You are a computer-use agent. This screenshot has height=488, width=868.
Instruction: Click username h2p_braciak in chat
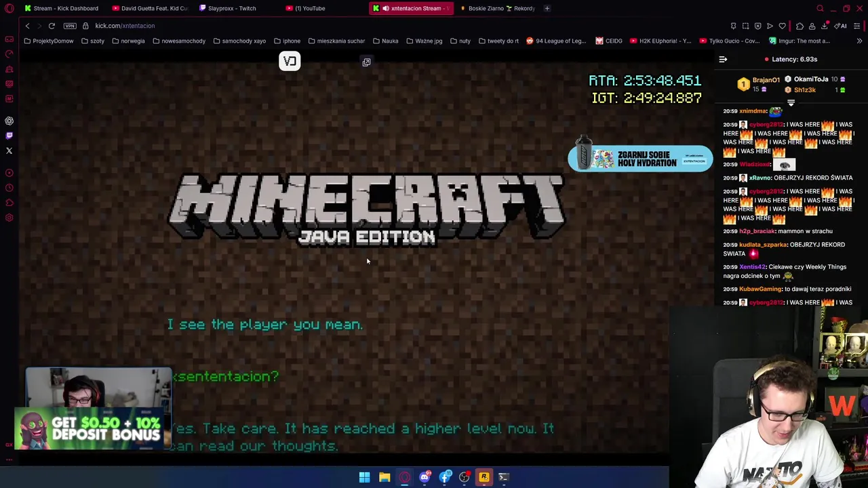(757, 231)
